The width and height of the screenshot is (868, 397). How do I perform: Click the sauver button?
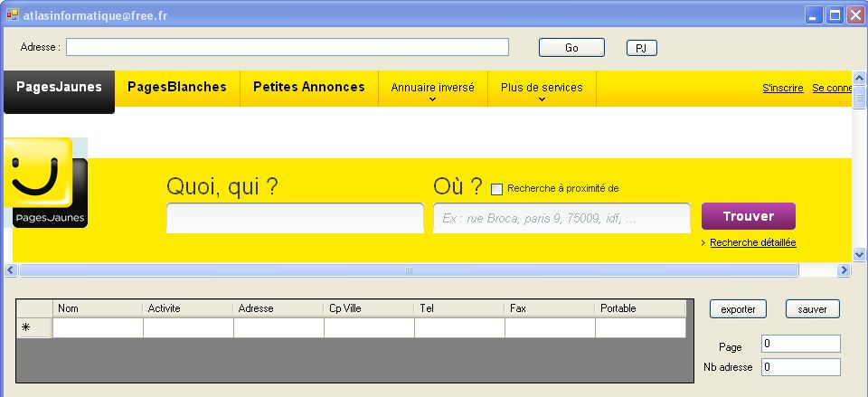point(813,309)
